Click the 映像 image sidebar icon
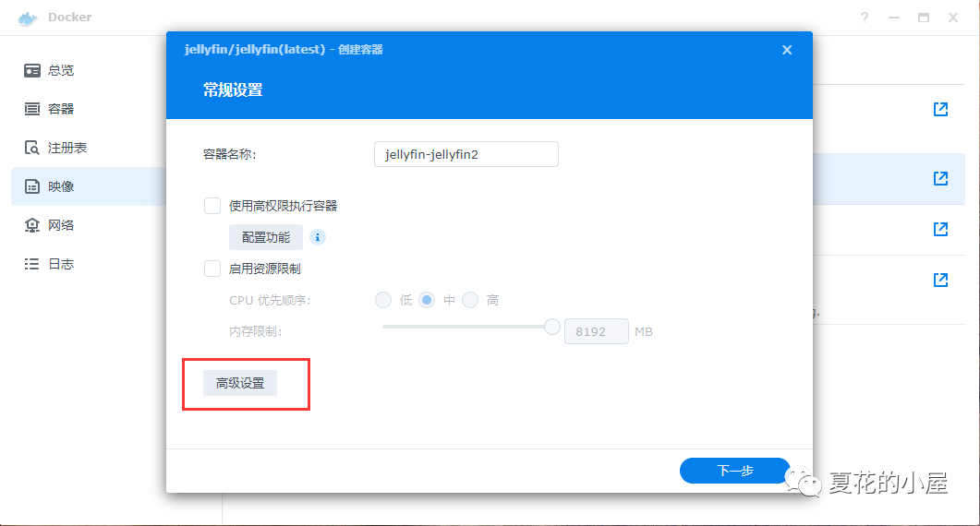980x526 pixels. point(32,186)
